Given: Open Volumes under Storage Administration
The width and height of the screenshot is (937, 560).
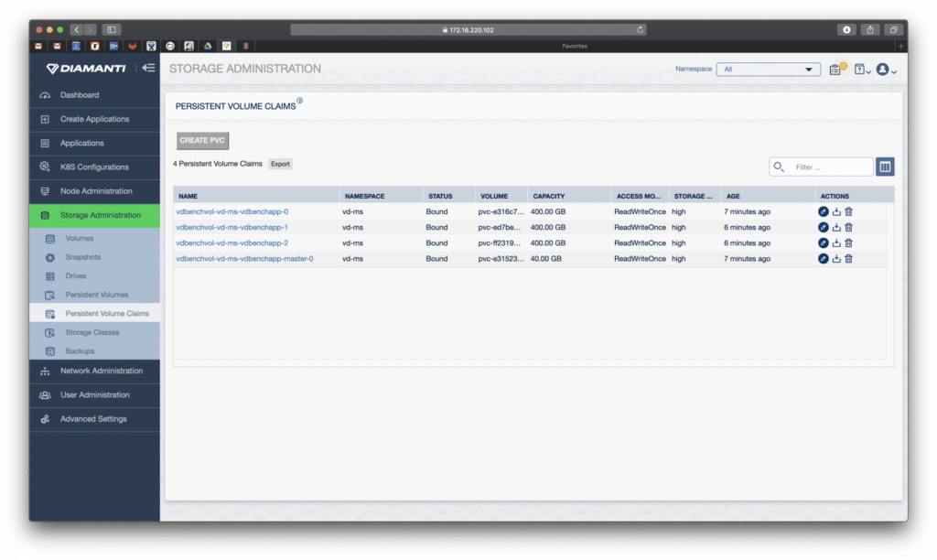Looking at the screenshot, I should 94,238.
